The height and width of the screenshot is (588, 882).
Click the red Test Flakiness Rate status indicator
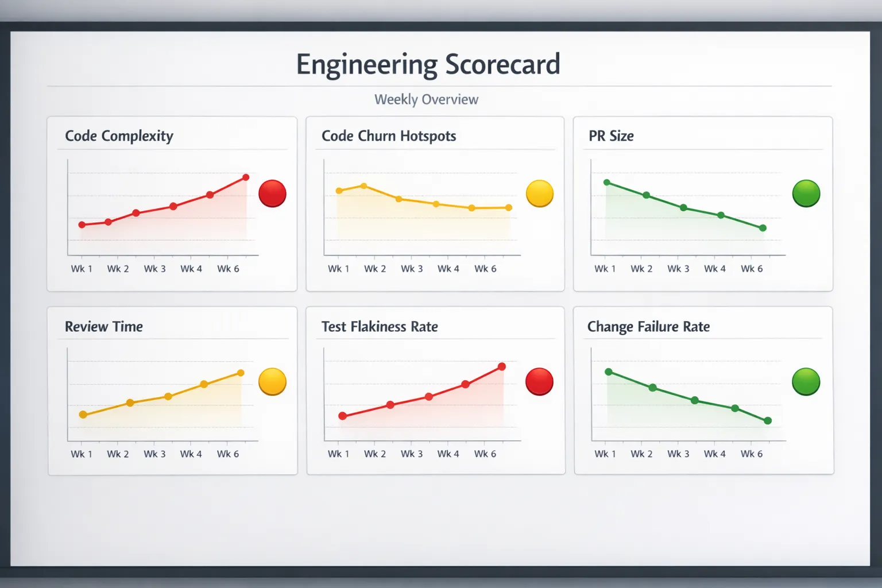pyautogui.click(x=539, y=382)
